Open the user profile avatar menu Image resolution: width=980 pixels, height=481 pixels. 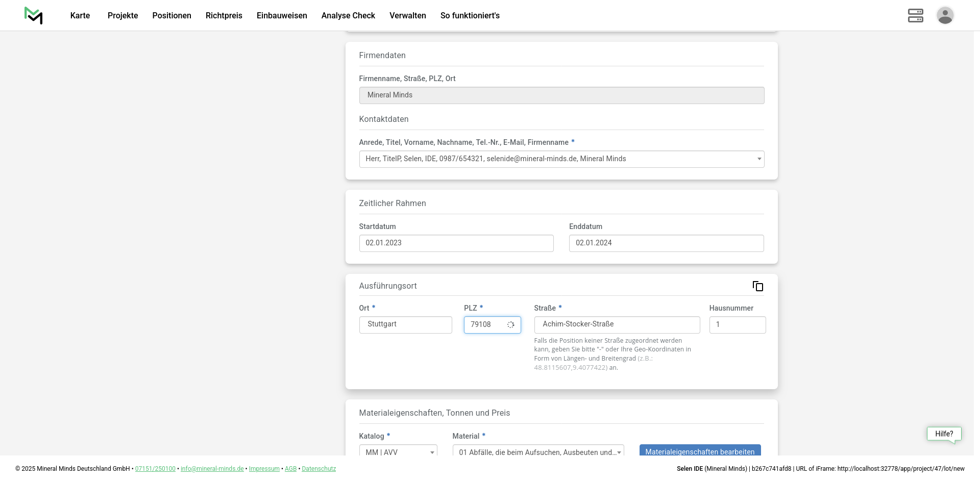tap(945, 15)
